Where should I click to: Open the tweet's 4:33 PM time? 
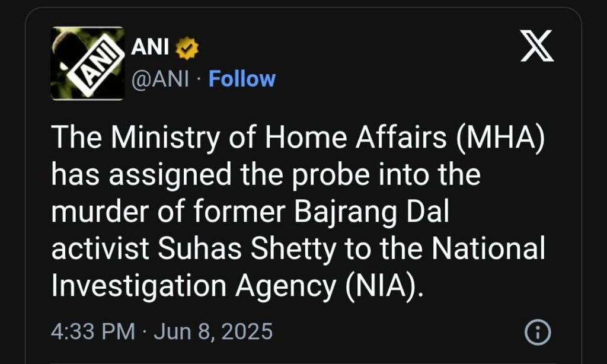(x=92, y=331)
